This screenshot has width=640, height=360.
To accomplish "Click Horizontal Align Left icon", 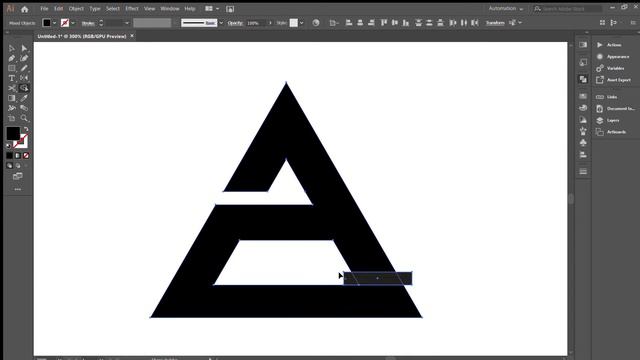I will pos(349,23).
